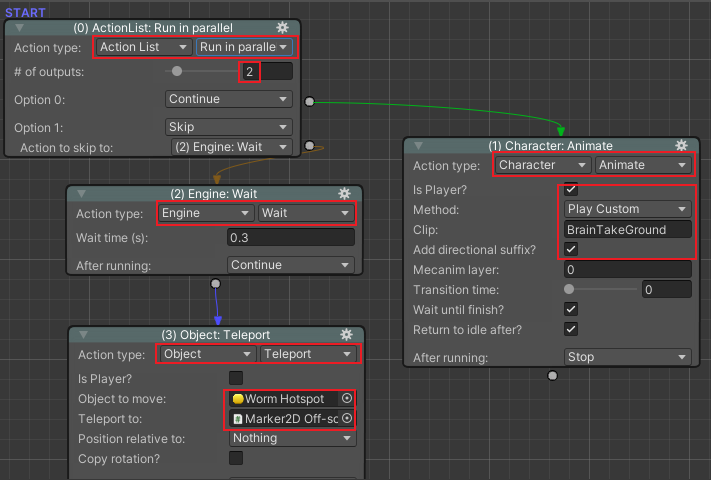Open Option 1 dropdown set to Skip
The width and height of the screenshot is (711, 480).
point(229,127)
